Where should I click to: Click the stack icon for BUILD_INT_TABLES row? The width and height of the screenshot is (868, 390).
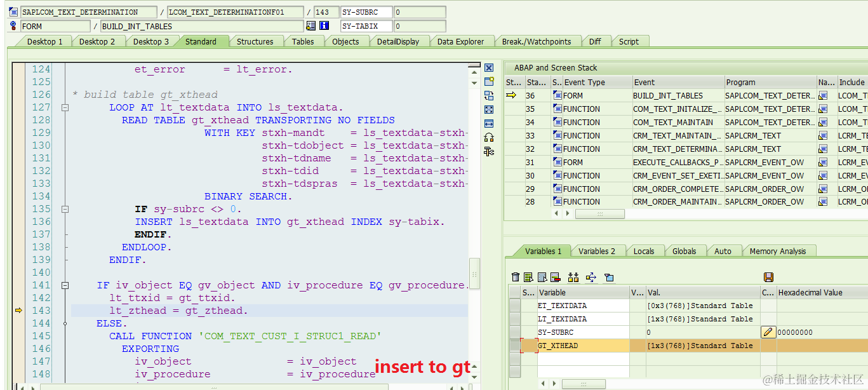pos(557,96)
